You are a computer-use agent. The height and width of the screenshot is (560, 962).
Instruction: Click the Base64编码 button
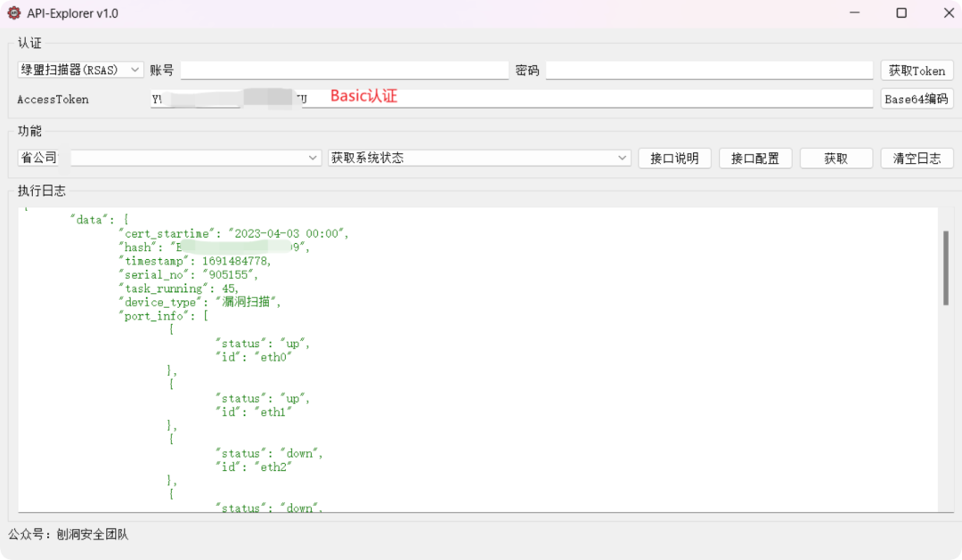(x=917, y=99)
